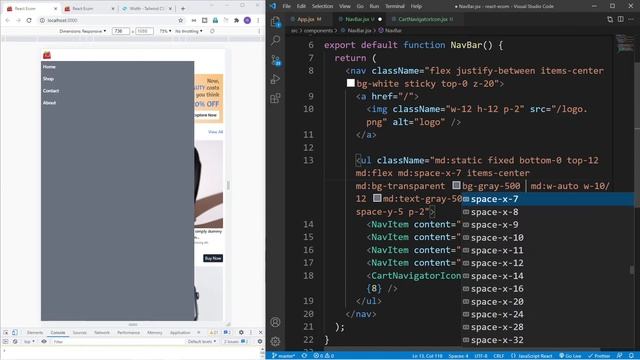Click the Contact nav link
640x360 pixels.
pos(51,91)
